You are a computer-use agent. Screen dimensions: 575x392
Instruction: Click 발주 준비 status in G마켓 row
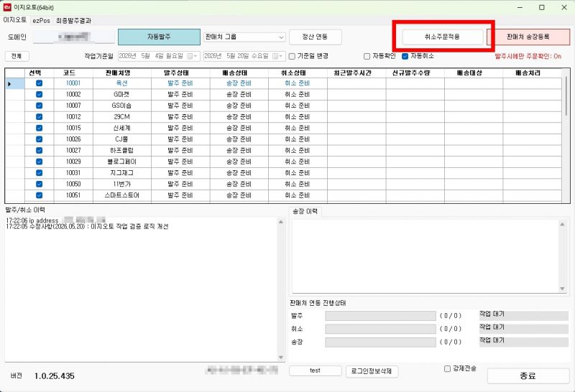click(x=180, y=94)
